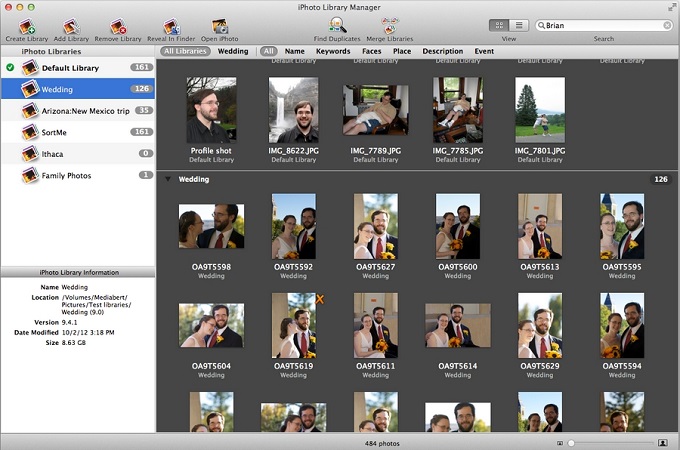
Task: Select Default Library in sidebar
Action: point(78,68)
